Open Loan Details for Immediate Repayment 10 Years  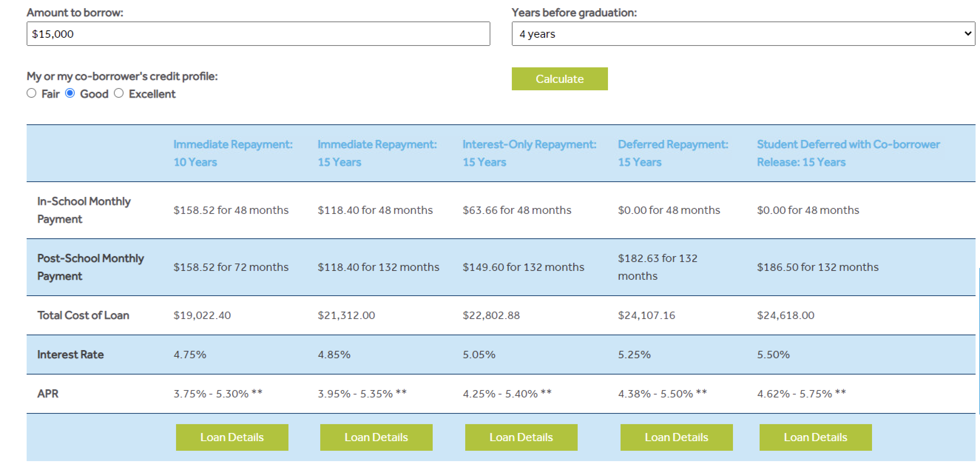click(232, 437)
